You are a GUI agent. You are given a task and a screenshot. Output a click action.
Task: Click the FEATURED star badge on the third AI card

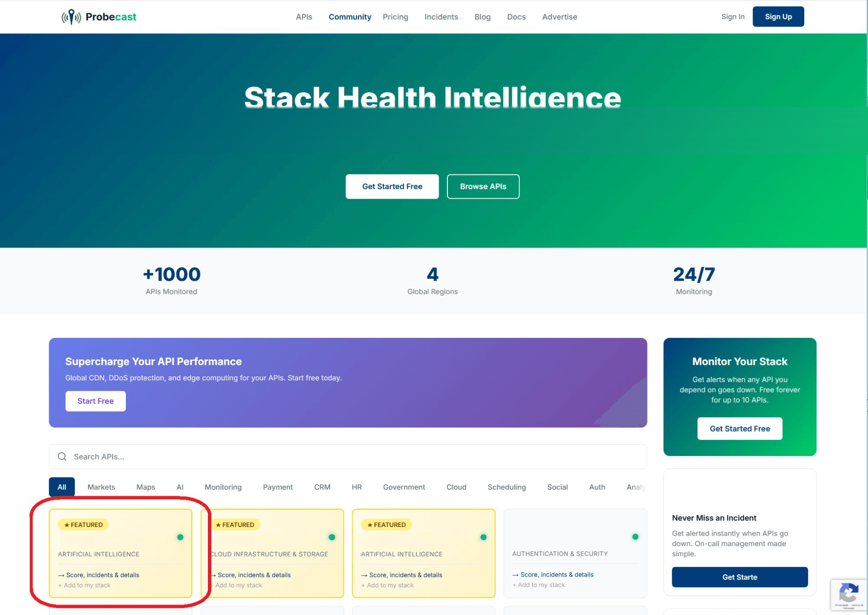(x=386, y=524)
